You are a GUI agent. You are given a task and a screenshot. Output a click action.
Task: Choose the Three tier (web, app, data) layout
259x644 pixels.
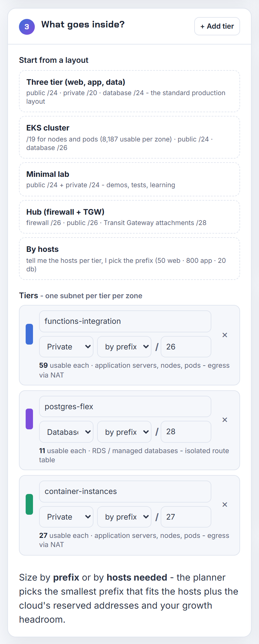click(x=129, y=91)
